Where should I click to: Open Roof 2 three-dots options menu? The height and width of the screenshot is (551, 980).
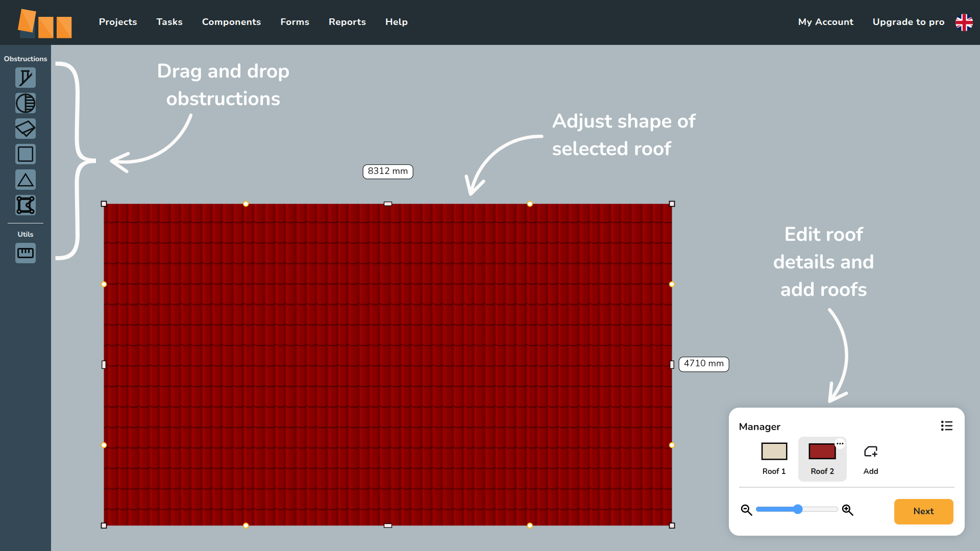[x=840, y=443]
